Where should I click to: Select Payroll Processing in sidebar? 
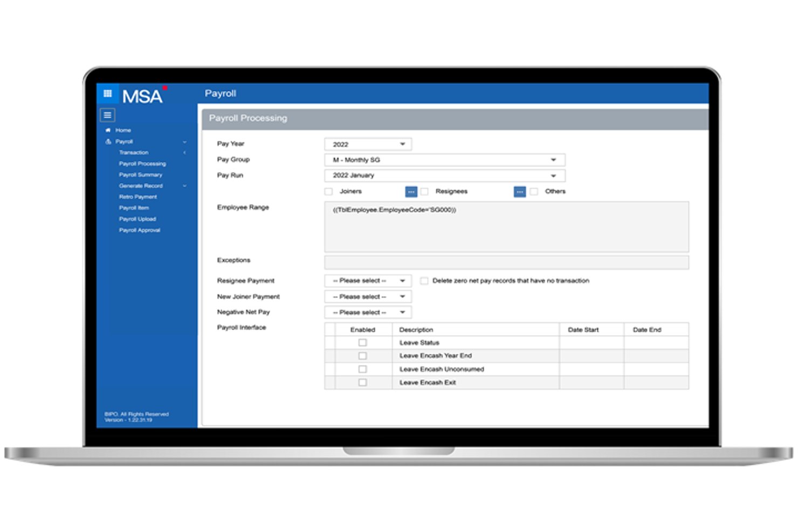pos(142,164)
